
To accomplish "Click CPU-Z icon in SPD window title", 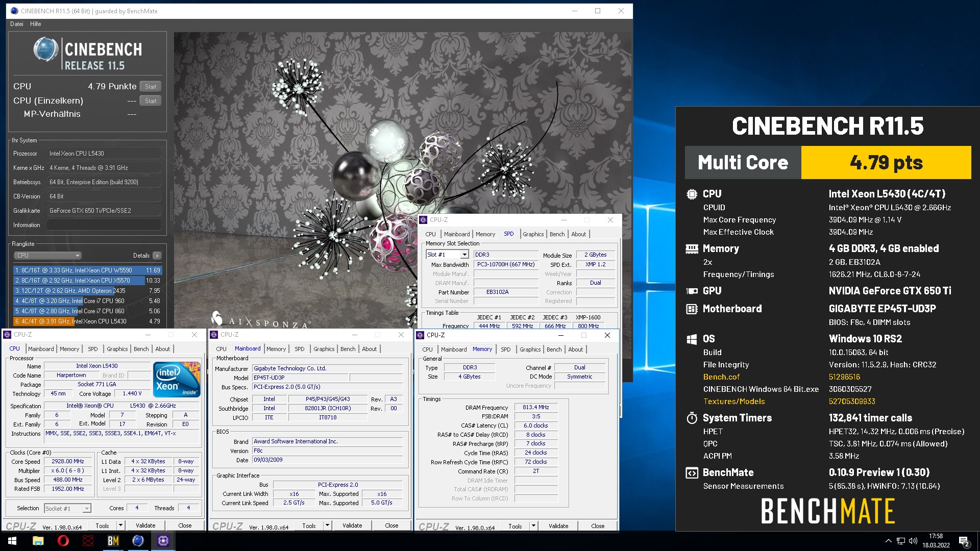I will tap(423, 220).
